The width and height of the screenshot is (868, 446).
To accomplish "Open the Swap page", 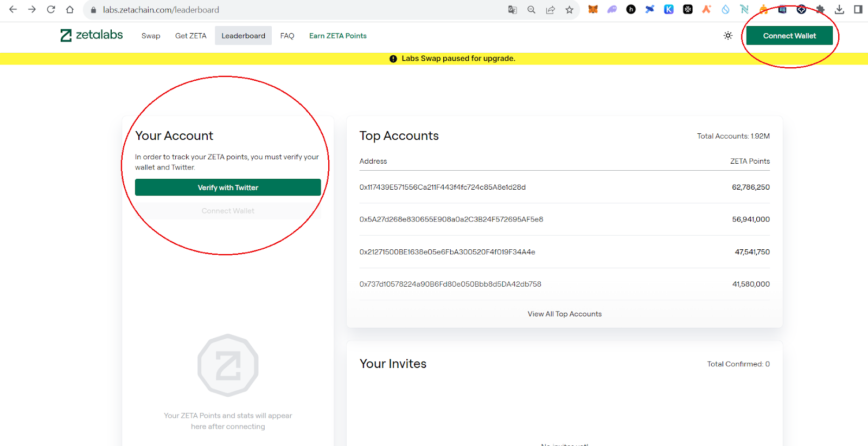I will coord(151,36).
